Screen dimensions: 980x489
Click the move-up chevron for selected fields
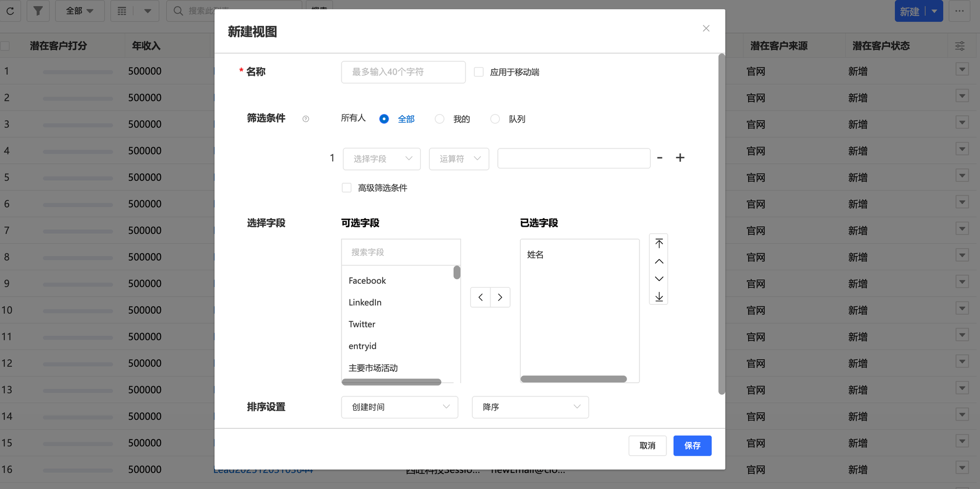pos(659,262)
